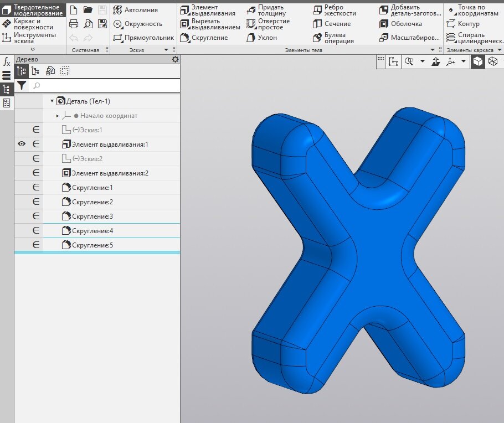Switch to Каркас и поверхности toolset
The image size is (504, 423).
point(29,24)
